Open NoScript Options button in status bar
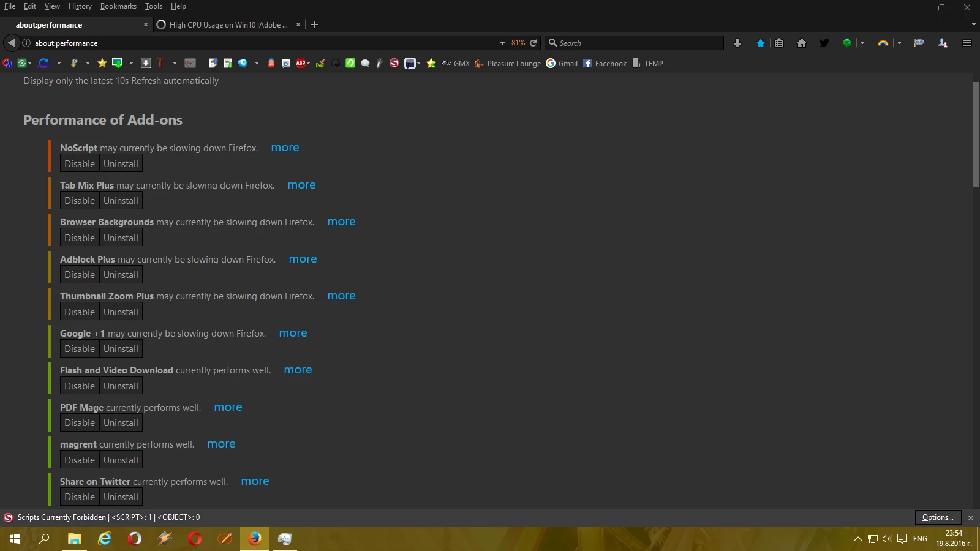 tap(938, 517)
